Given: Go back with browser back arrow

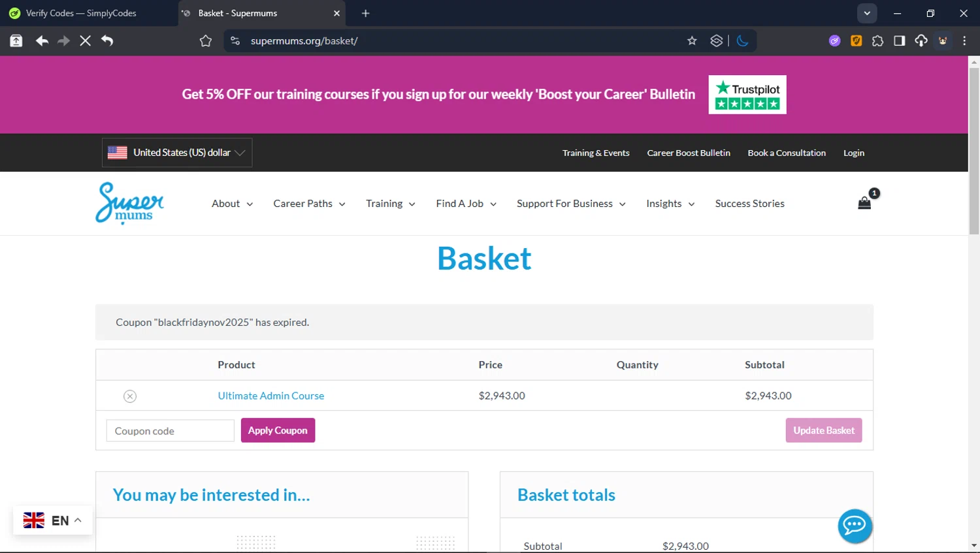Looking at the screenshot, I should 42,40.
